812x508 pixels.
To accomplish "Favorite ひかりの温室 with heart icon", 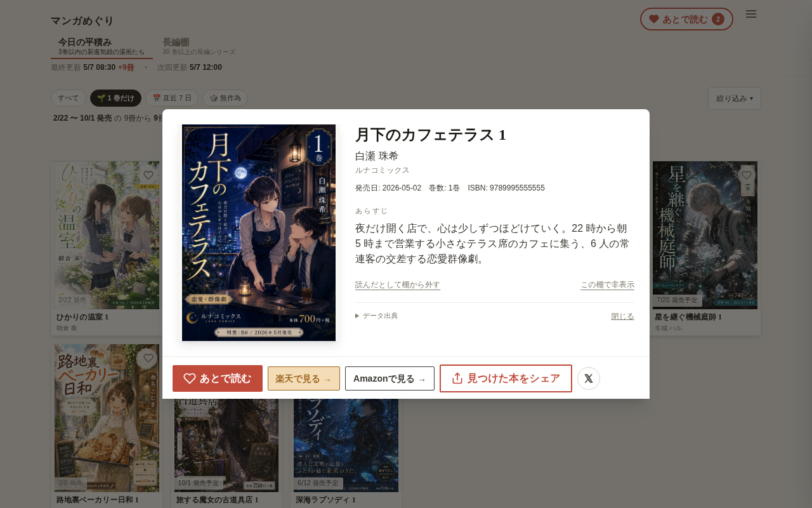I will [x=148, y=175].
